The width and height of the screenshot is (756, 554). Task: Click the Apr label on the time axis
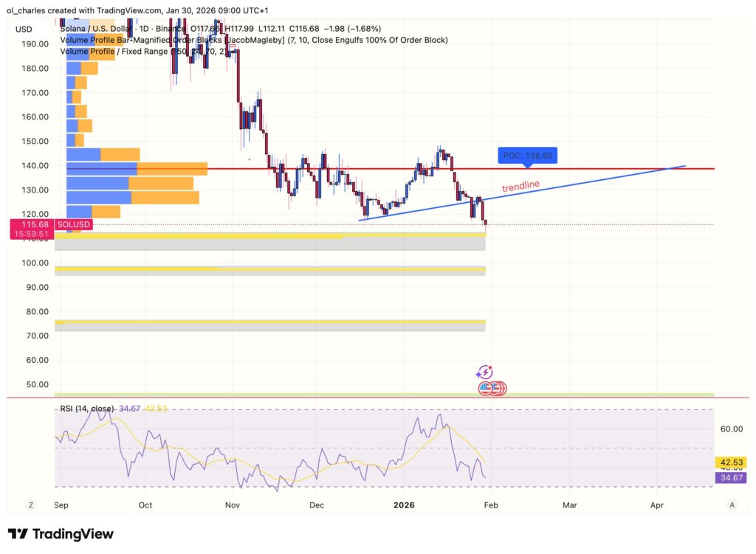click(657, 505)
